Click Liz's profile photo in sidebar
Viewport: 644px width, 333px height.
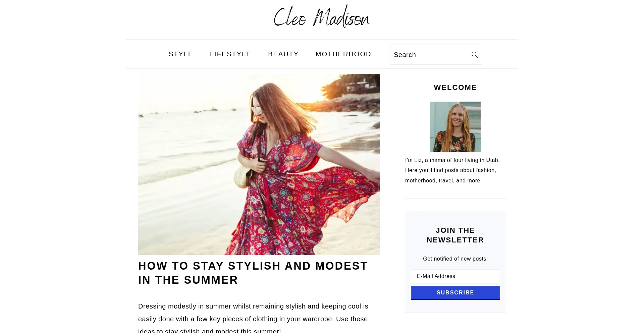tap(455, 127)
